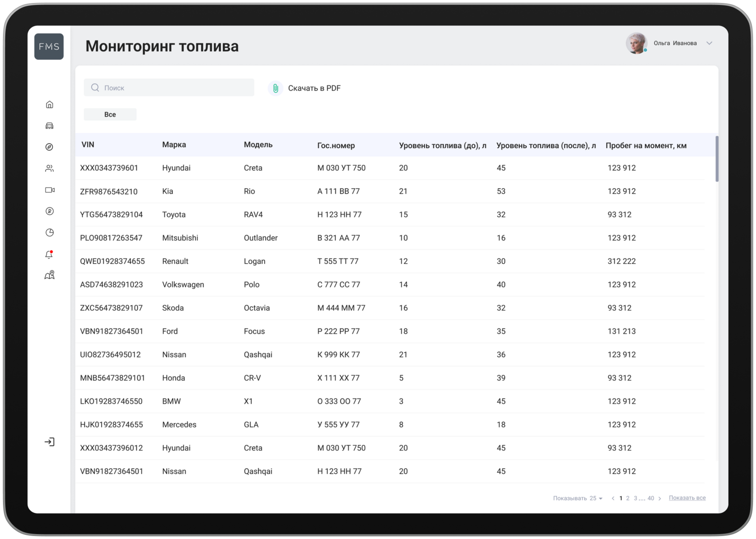Click plate 'О 333 ОО 77'
The image size is (756, 539).
pyautogui.click(x=339, y=402)
